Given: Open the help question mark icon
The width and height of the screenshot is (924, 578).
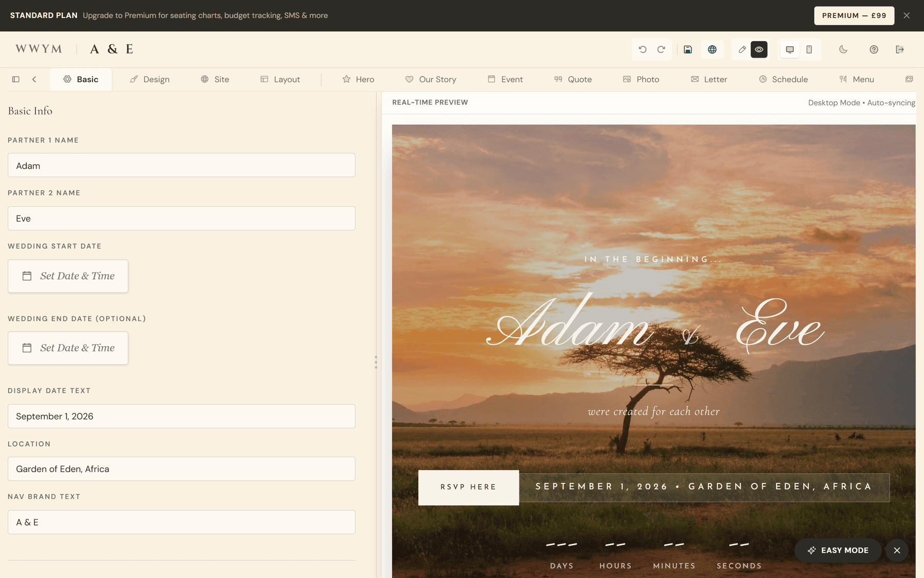Looking at the screenshot, I should pyautogui.click(x=874, y=49).
